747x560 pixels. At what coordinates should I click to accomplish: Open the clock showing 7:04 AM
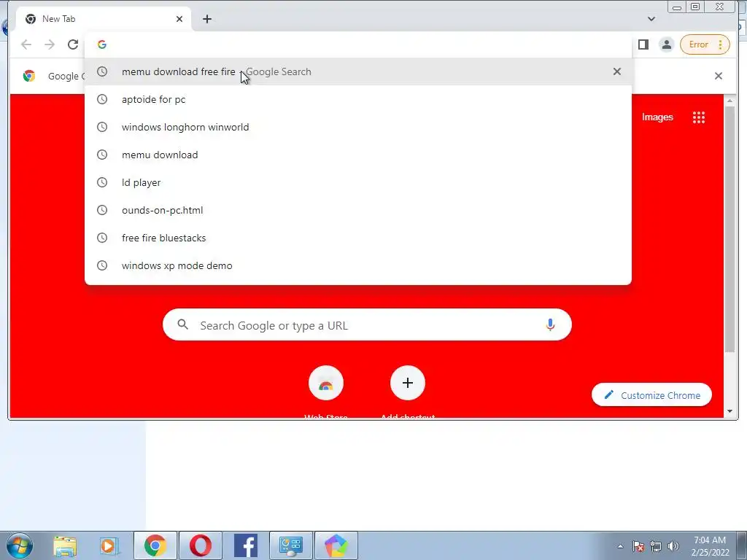(x=710, y=546)
